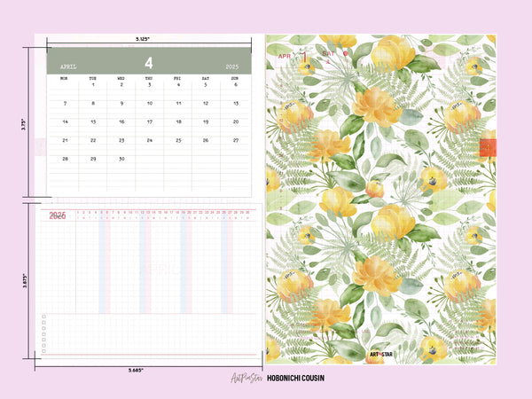Image resolution: width=532 pixels, height=399 pixels.
Task: Click the APR date label on floral page
Action: [285, 55]
